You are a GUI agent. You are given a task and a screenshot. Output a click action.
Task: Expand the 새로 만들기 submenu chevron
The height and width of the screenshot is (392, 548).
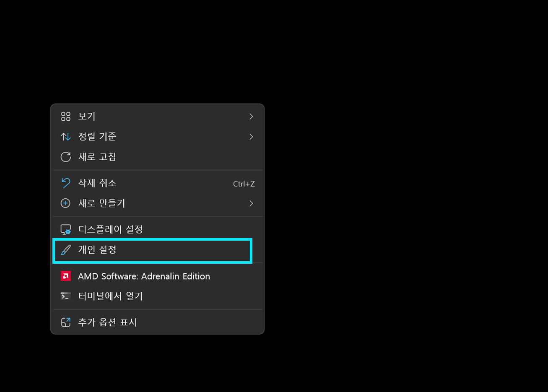tap(251, 203)
